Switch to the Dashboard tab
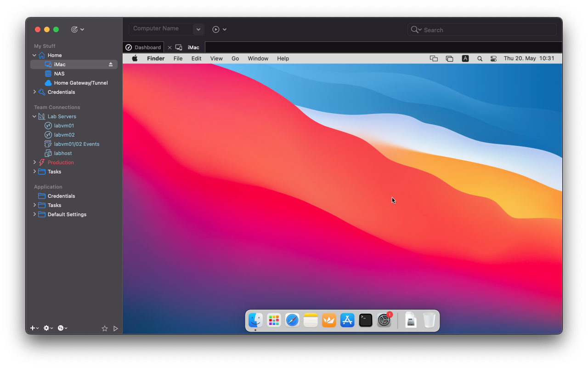 click(143, 47)
